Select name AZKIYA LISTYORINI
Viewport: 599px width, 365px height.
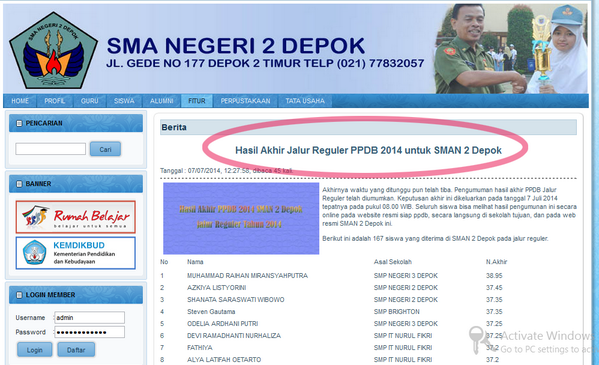click(217, 287)
